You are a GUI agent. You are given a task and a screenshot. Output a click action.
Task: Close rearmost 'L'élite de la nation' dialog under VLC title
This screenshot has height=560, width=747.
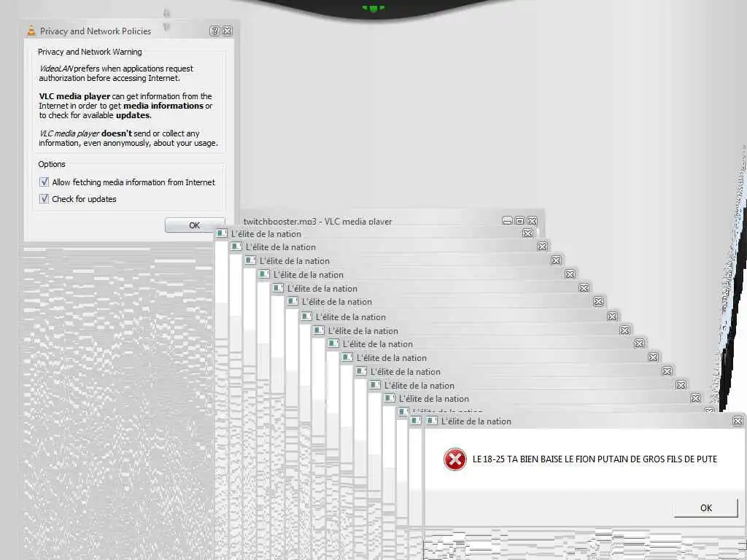click(527, 233)
